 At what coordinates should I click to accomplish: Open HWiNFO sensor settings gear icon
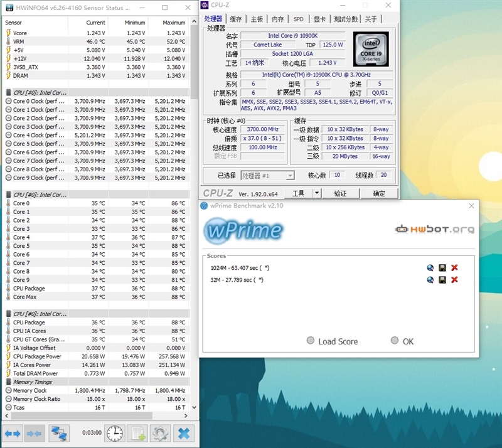(161, 433)
